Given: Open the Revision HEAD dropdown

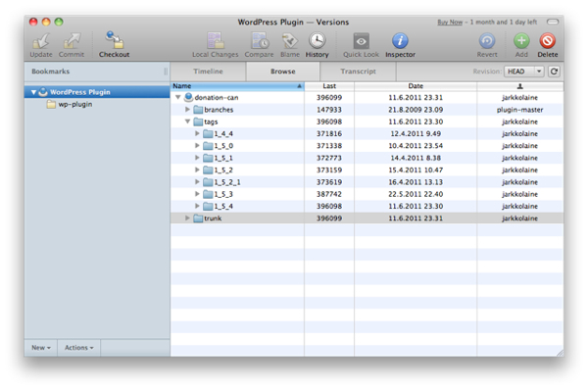Looking at the screenshot, I should click(524, 72).
